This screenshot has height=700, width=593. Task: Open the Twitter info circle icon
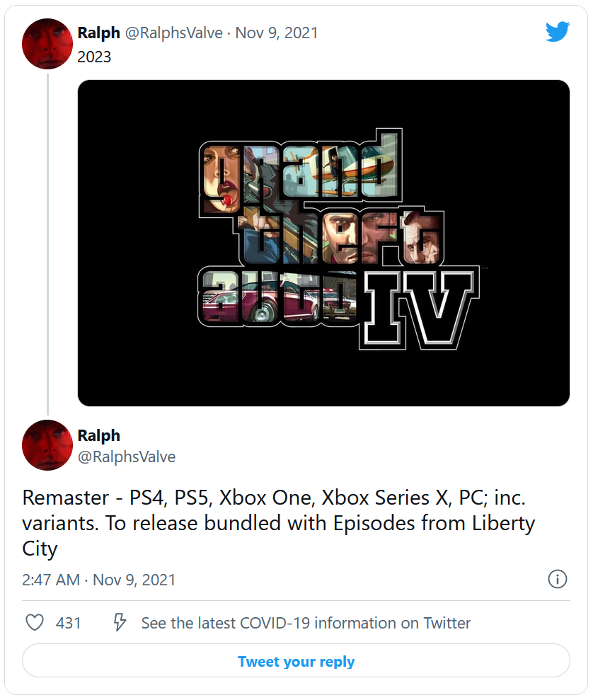(x=557, y=579)
